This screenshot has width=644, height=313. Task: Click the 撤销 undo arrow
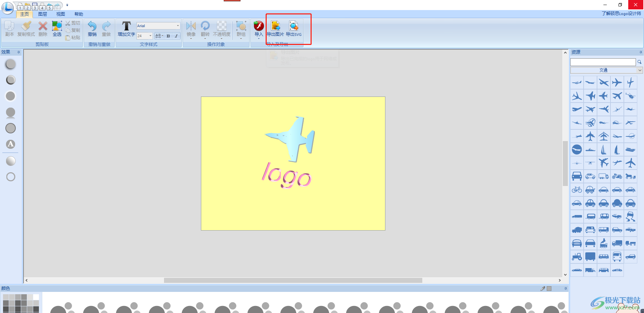point(92,26)
